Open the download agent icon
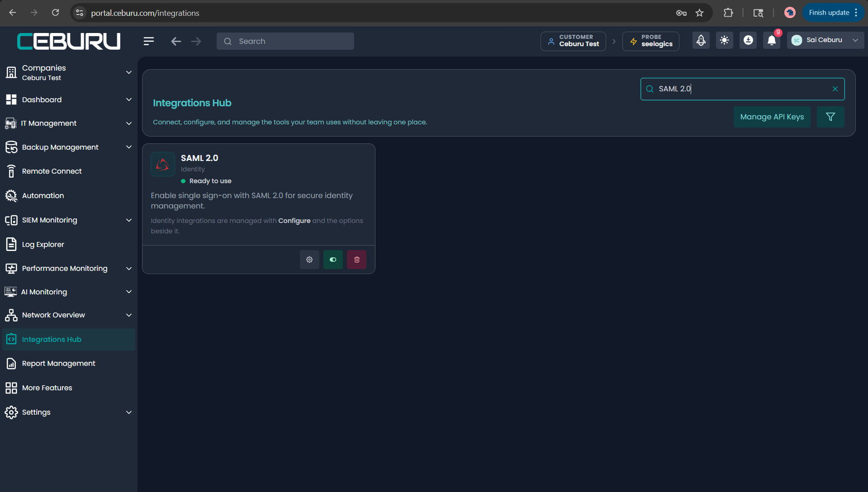868x492 pixels. pyautogui.click(x=748, y=40)
